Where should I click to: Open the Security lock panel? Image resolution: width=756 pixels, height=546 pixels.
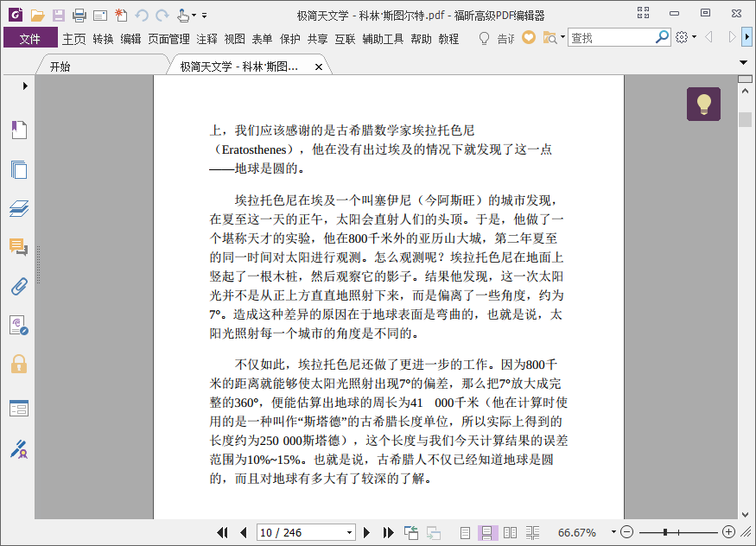(x=19, y=365)
